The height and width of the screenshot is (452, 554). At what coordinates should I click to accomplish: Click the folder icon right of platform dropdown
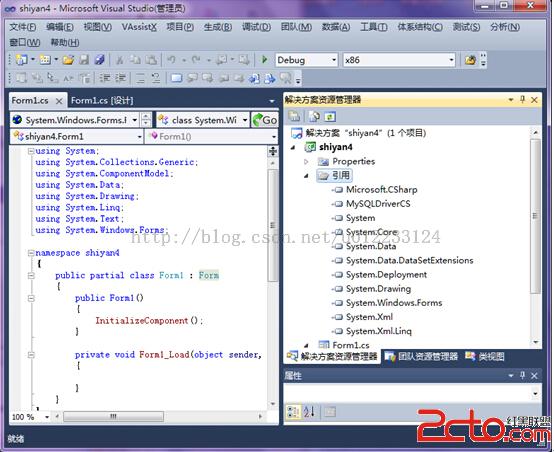click(x=470, y=60)
